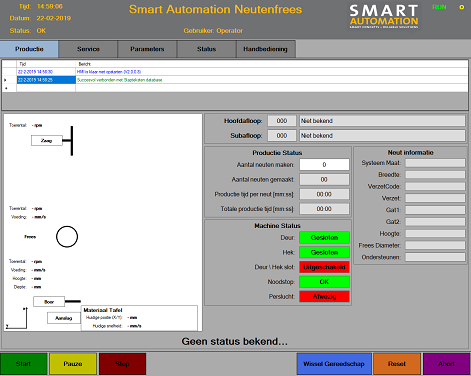
Task: Click the Ondersteunen field
Action: [x=435, y=257]
